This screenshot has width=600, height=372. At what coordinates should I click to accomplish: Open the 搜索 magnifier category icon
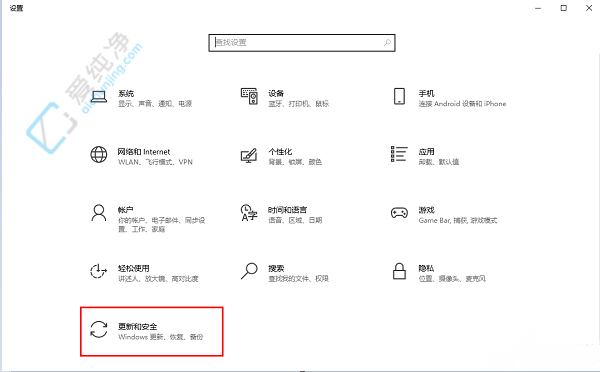249,271
